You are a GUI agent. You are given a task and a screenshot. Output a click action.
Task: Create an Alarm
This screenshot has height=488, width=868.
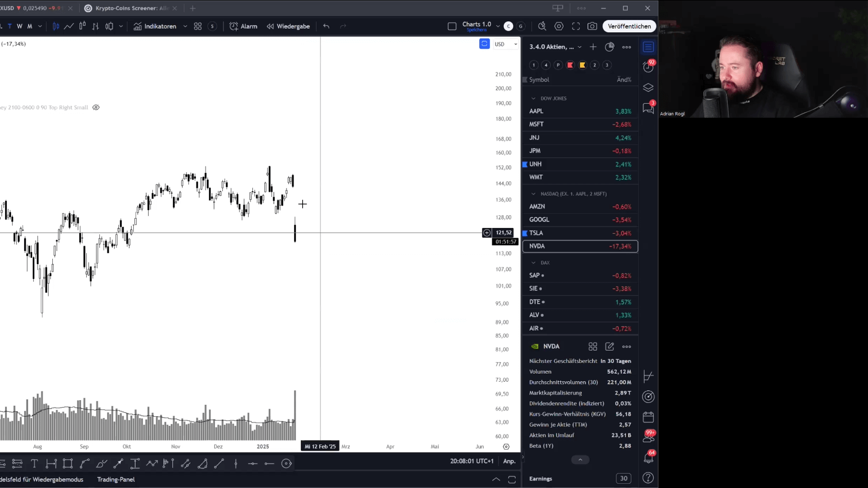[x=244, y=26]
